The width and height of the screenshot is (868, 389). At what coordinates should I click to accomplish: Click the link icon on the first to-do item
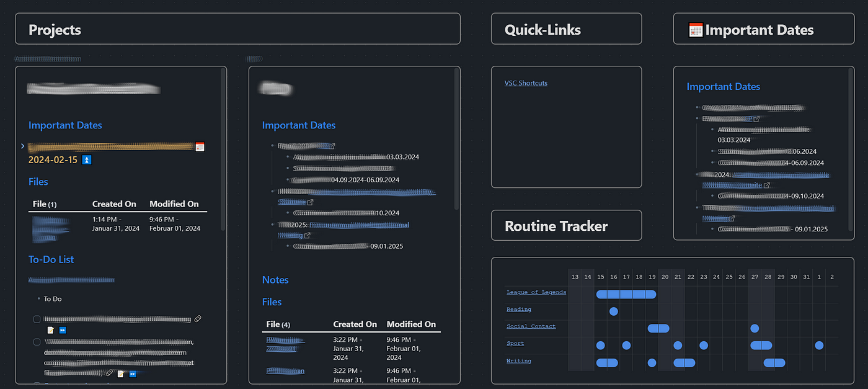point(198,319)
